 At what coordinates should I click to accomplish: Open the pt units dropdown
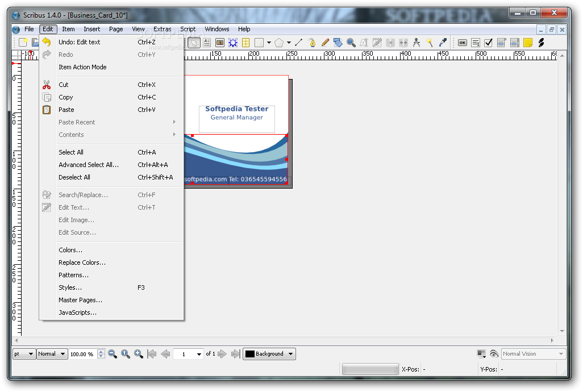(x=24, y=354)
